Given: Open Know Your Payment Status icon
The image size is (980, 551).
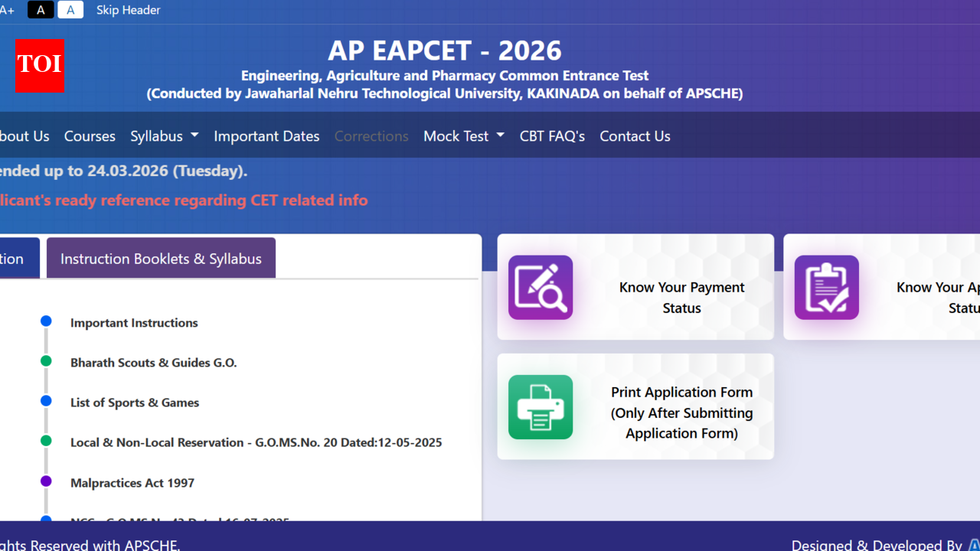Looking at the screenshot, I should 541,288.
